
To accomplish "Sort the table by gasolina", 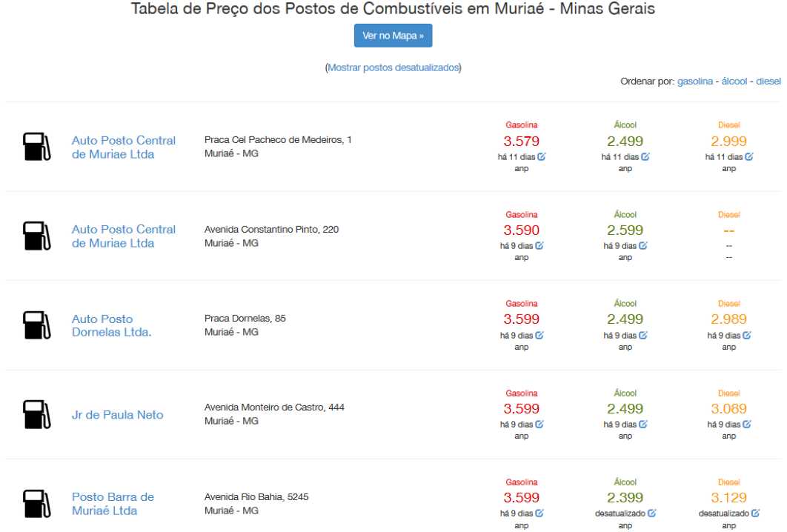I will pyautogui.click(x=694, y=82).
